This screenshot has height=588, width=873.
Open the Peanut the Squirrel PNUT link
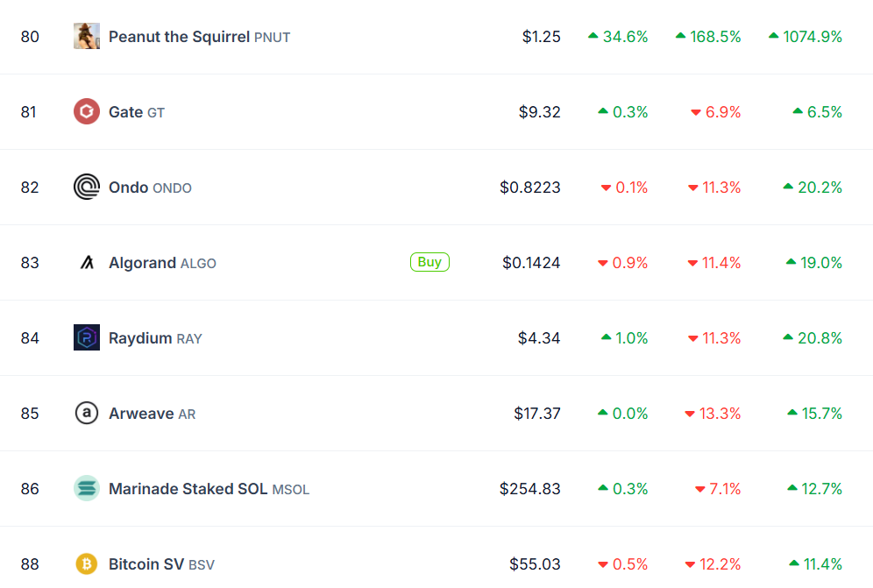pos(199,37)
